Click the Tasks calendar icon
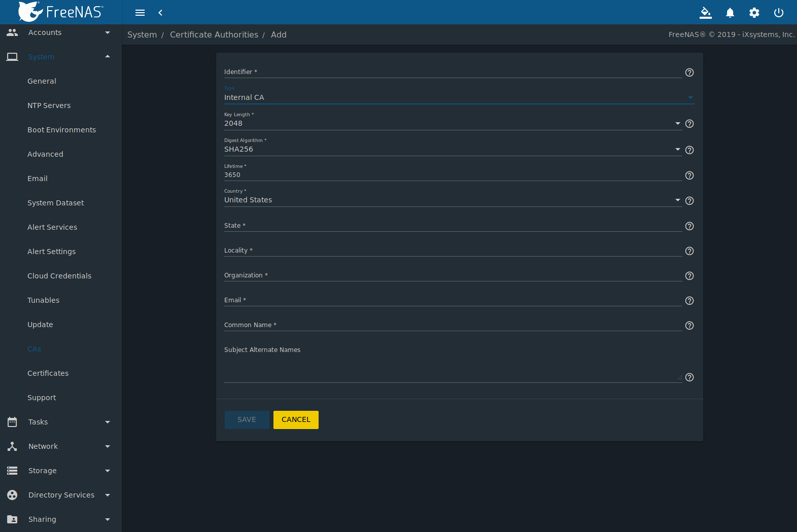 tap(12, 422)
